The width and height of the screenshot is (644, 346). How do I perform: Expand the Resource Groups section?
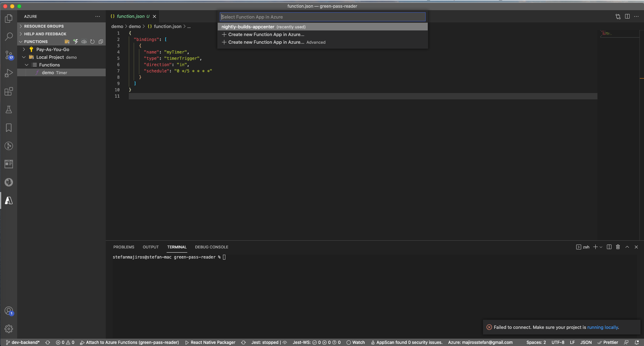coord(61,26)
